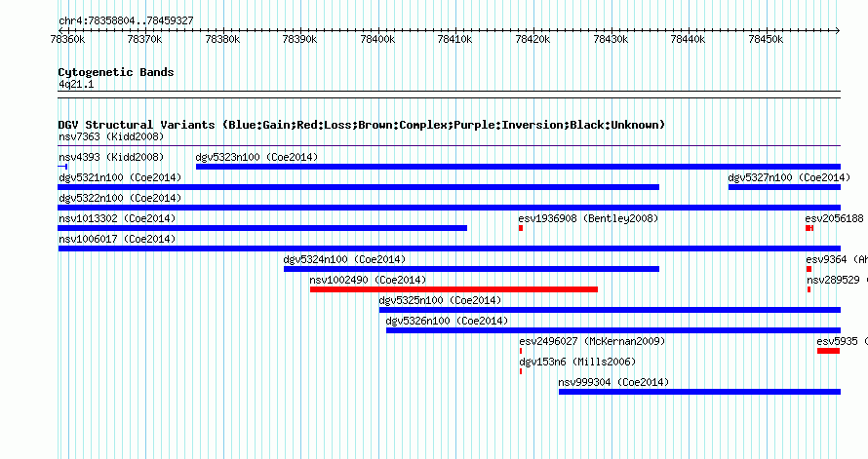Select the blue nsv999304 gain bar

coord(699,392)
